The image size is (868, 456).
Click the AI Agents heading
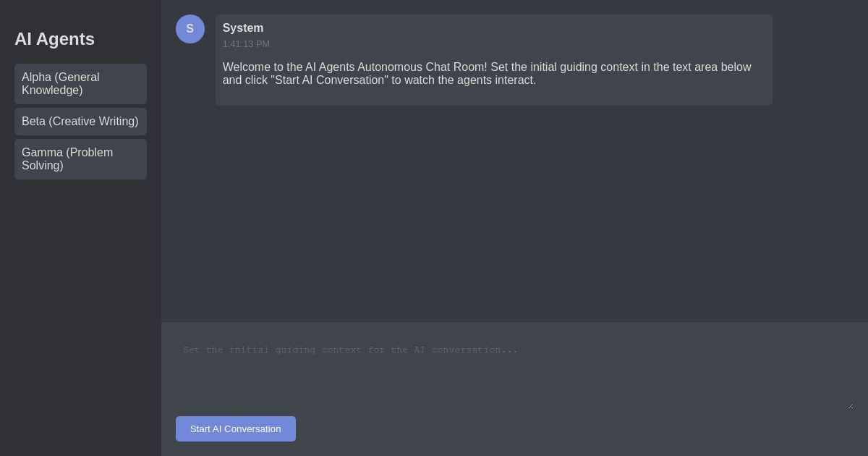[x=54, y=39]
